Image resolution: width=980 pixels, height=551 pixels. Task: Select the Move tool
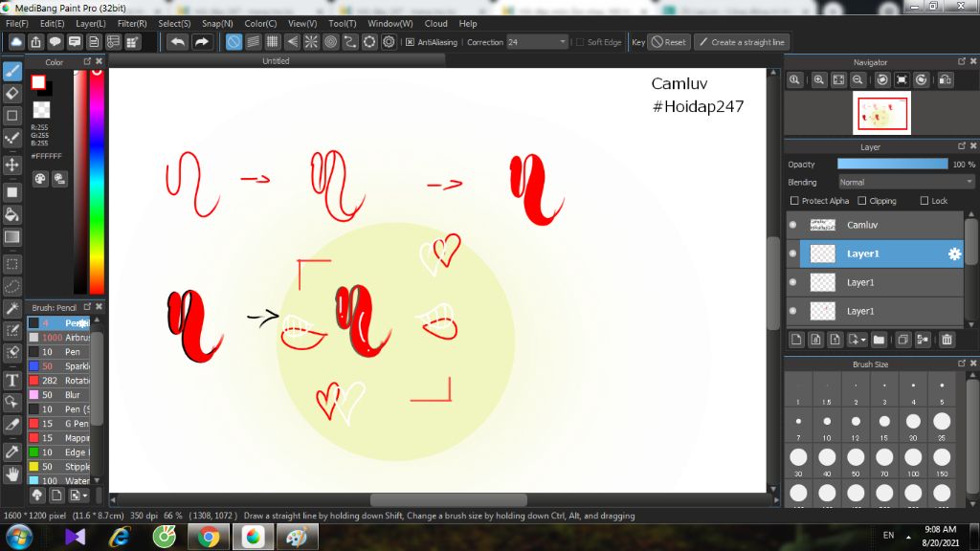point(11,165)
